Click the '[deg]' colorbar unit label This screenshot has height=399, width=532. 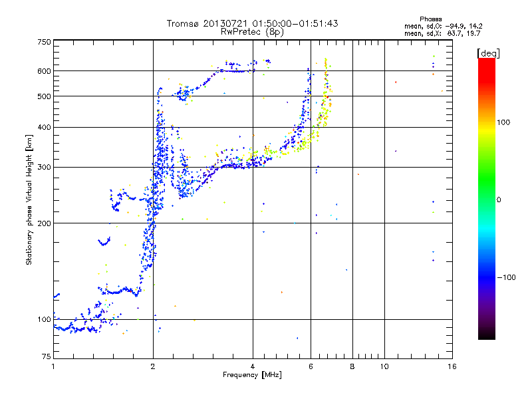[488, 53]
